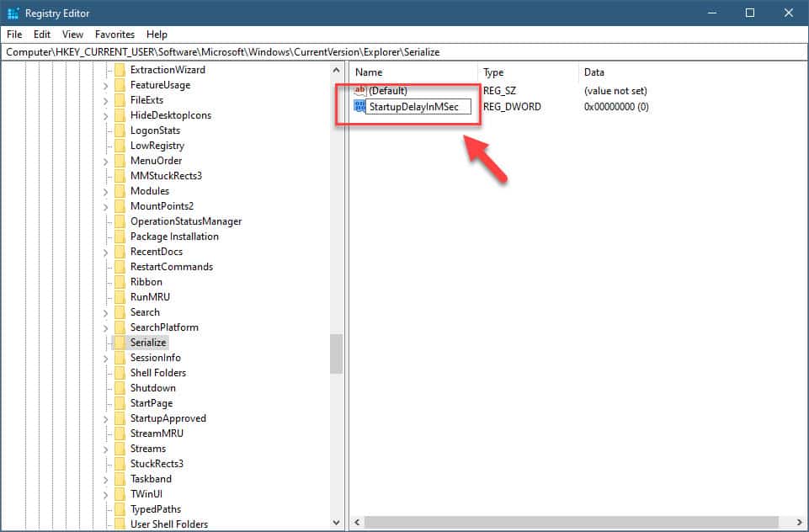This screenshot has width=809, height=532.
Task: Click the MenuOrder folder icon
Action: pos(120,161)
